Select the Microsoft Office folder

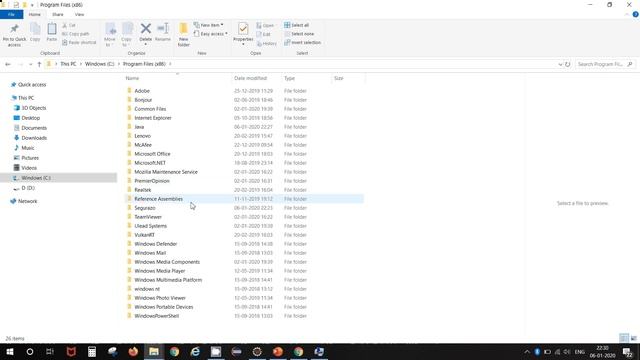(x=152, y=154)
